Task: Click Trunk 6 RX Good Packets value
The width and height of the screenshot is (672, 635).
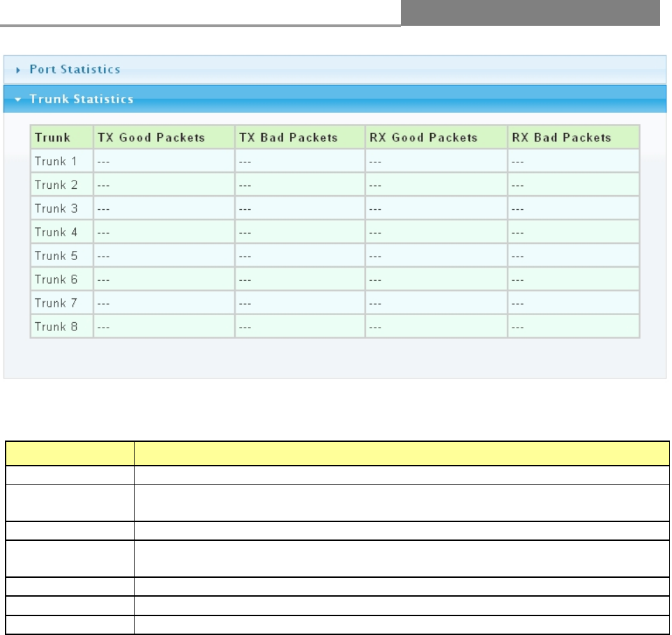Action: tap(436, 279)
